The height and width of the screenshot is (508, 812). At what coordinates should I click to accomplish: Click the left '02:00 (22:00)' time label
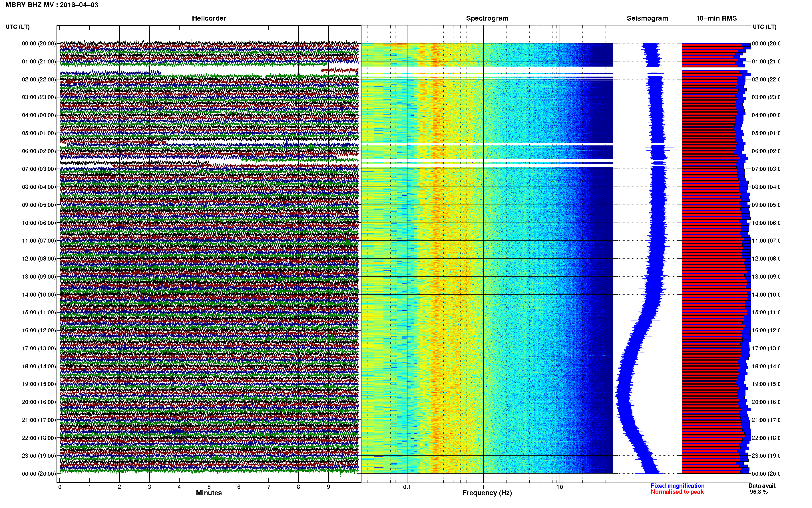tap(39, 79)
